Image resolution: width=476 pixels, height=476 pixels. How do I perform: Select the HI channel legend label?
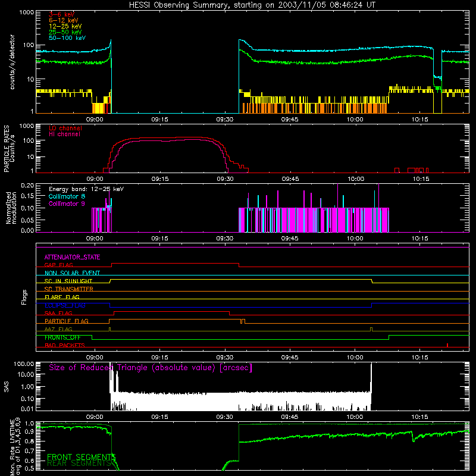tap(64, 134)
